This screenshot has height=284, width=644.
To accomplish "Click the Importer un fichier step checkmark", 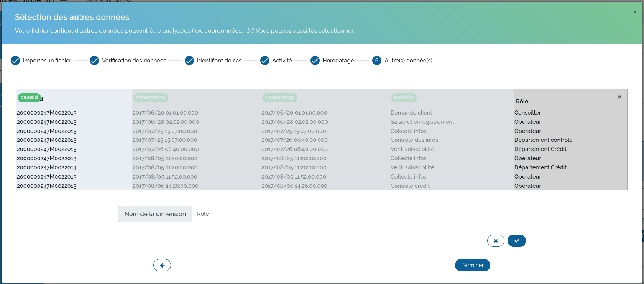I will (15, 61).
